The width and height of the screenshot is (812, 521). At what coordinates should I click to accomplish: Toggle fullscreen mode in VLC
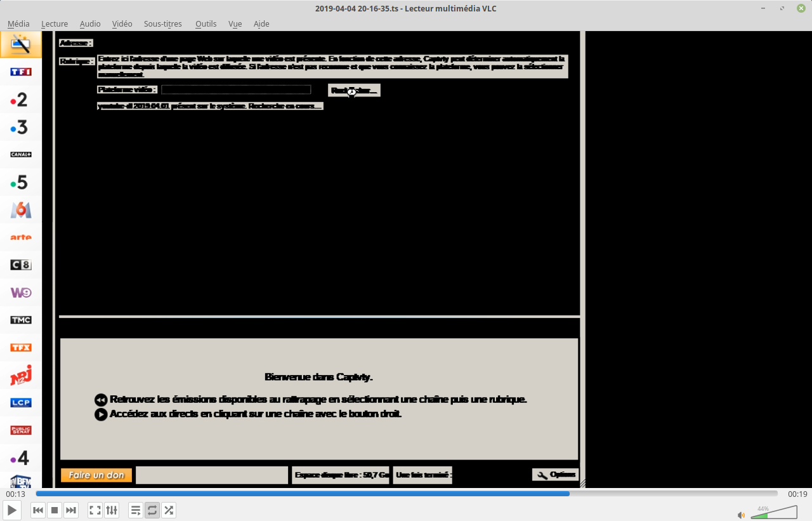coord(95,510)
